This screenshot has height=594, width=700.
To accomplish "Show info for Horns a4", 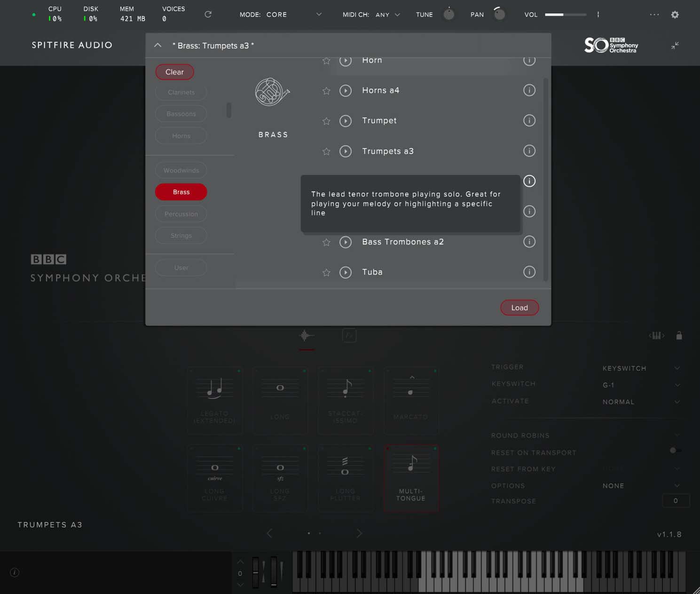I will point(529,90).
